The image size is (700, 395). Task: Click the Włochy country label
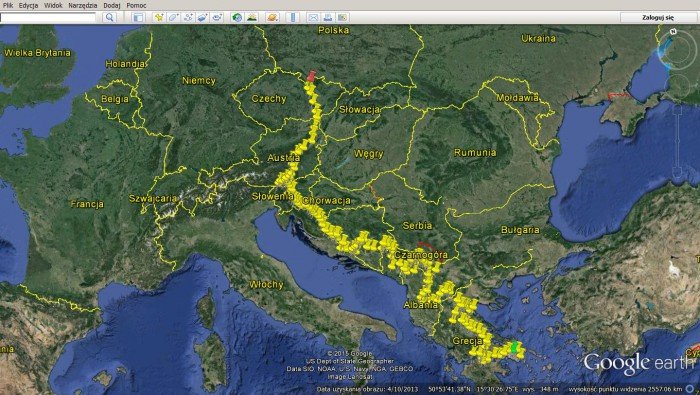click(x=266, y=285)
